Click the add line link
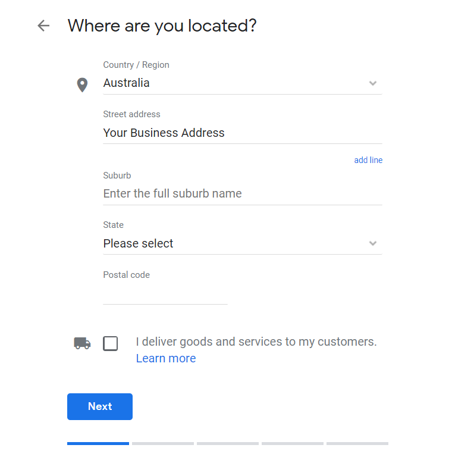 pyautogui.click(x=368, y=160)
